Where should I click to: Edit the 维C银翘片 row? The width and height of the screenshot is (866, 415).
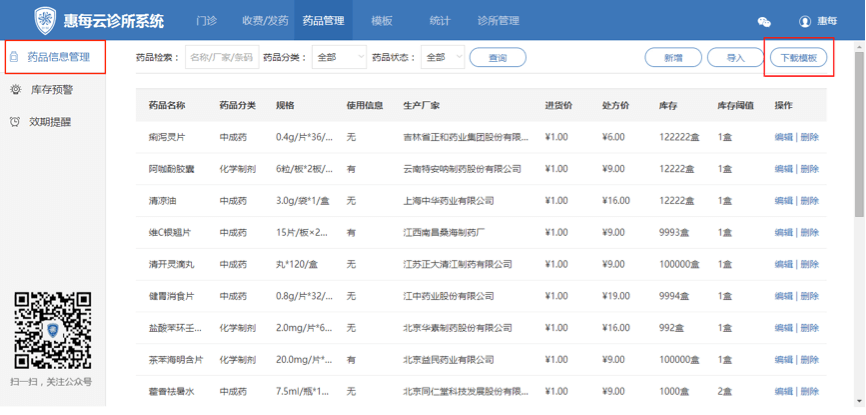point(784,233)
